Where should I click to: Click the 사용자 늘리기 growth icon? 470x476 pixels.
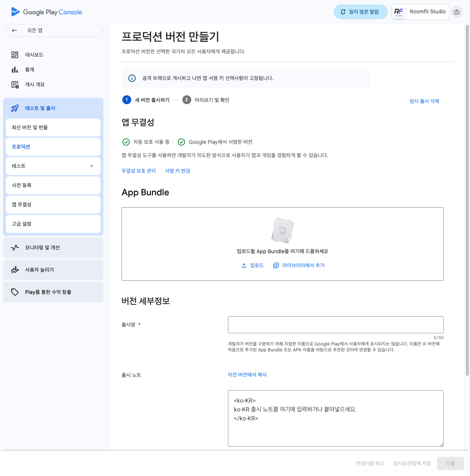(x=15, y=270)
